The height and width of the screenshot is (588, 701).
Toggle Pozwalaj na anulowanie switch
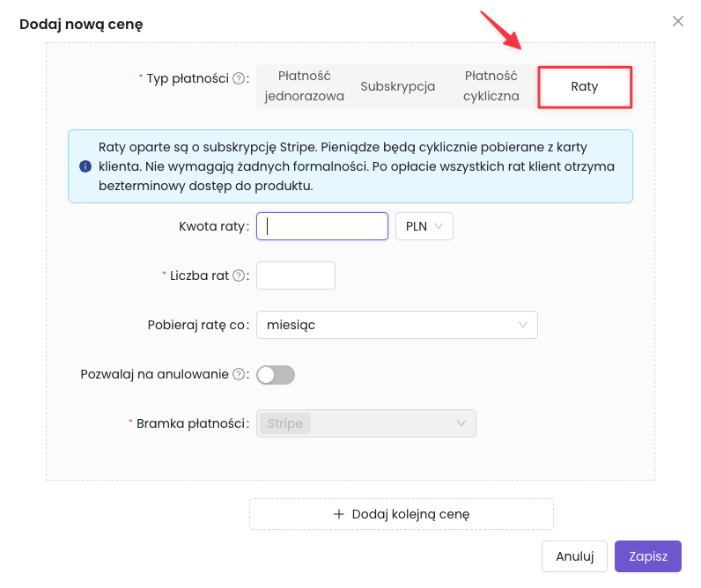tap(276, 375)
